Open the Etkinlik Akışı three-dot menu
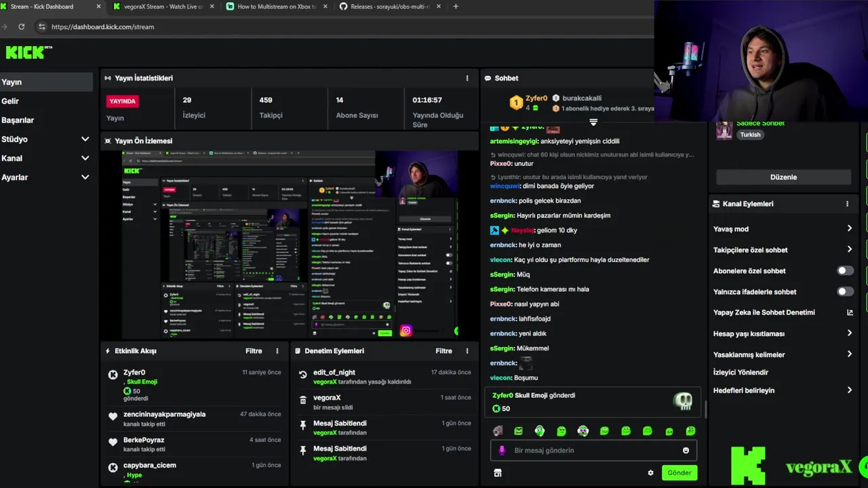The height and width of the screenshot is (488, 868). pyautogui.click(x=277, y=351)
